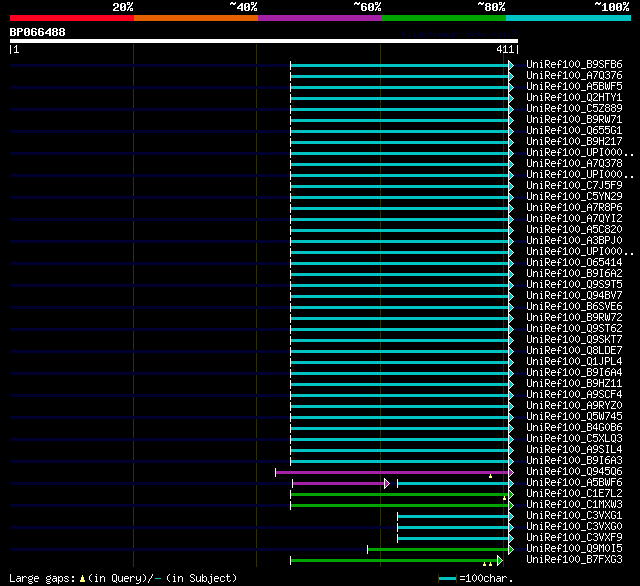The height and width of the screenshot is (586, 640).
Task: Select the UniRef100_B9RW72 label
Action: pyautogui.click(x=574, y=318)
